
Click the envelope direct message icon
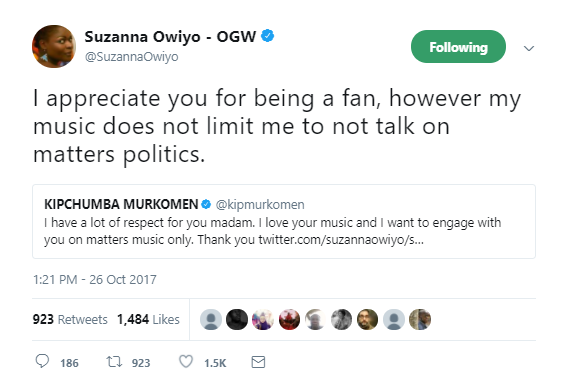click(258, 362)
